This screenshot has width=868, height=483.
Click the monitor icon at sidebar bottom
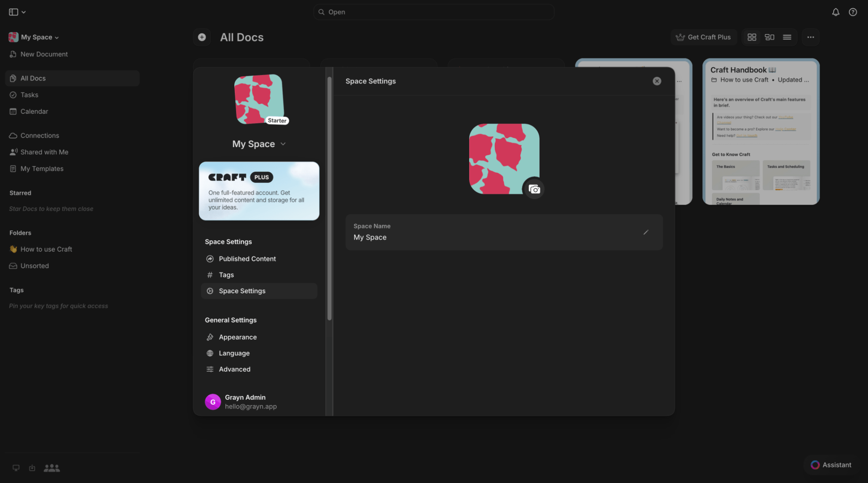pos(16,468)
